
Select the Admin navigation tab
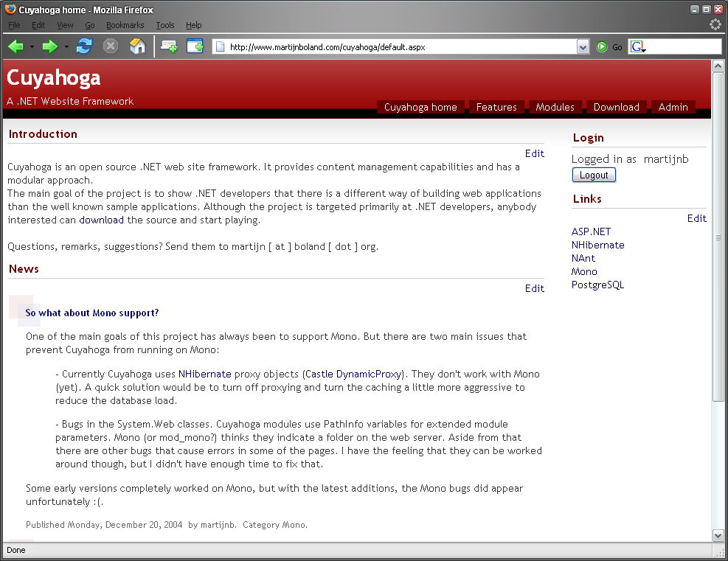pyautogui.click(x=673, y=107)
